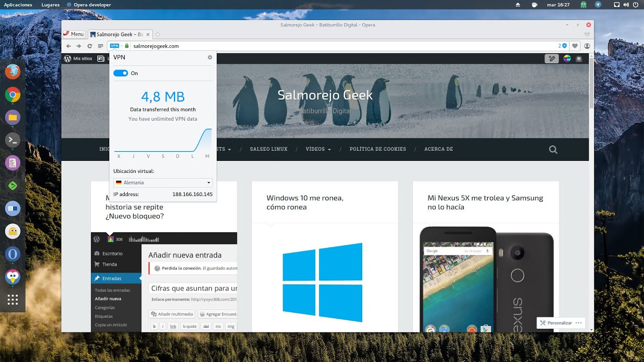The width and height of the screenshot is (644, 362).
Task: Reload the page with the refresh icon
Action: 90,46
